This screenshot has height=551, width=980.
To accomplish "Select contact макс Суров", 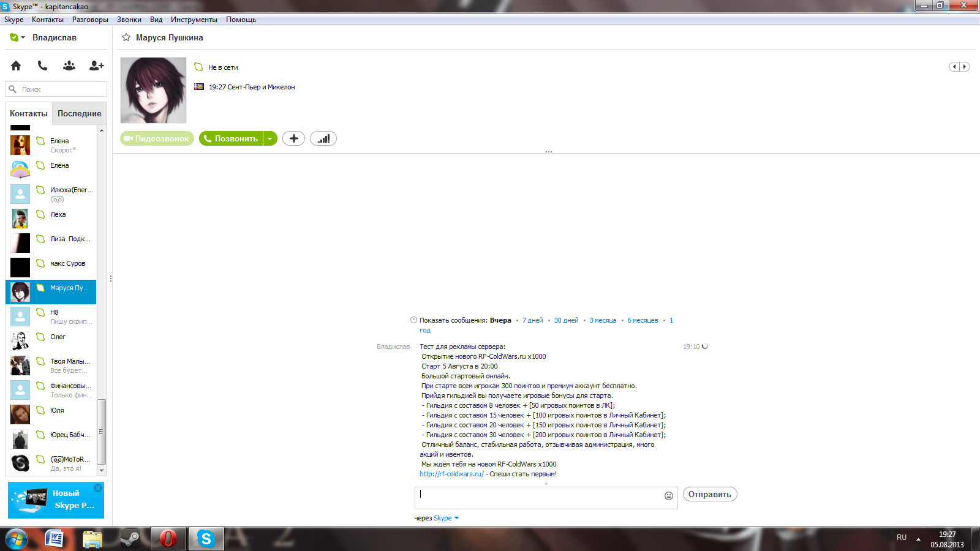I will tap(51, 268).
